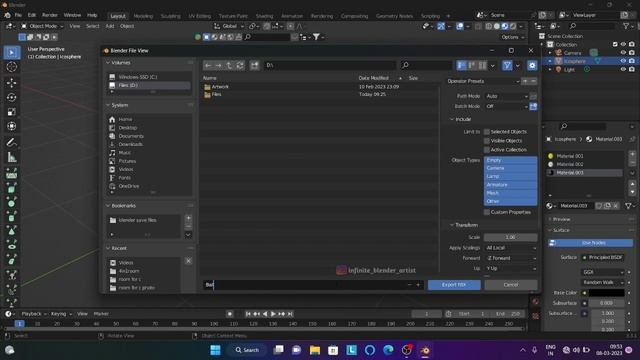The width and height of the screenshot is (640, 360).
Task: Enable the Active Collection checkbox
Action: coord(487,150)
